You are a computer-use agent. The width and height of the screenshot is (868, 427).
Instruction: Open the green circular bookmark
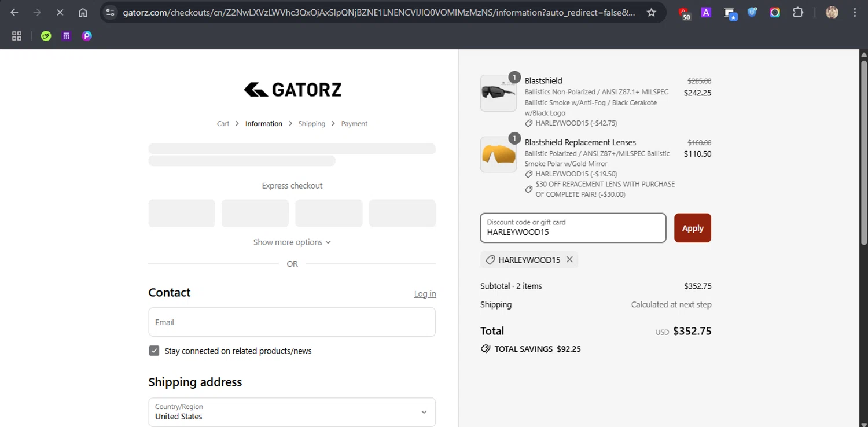46,36
